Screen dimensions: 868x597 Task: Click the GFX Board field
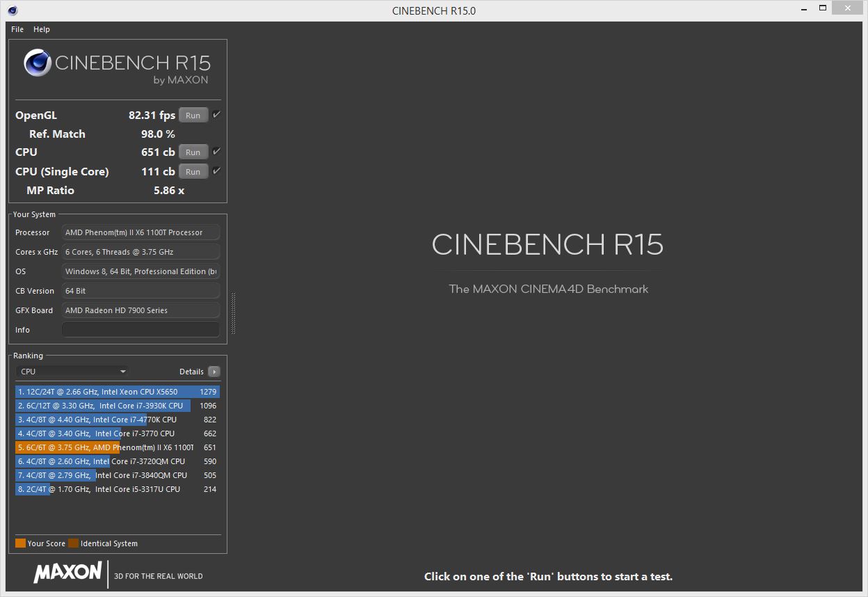tap(140, 310)
